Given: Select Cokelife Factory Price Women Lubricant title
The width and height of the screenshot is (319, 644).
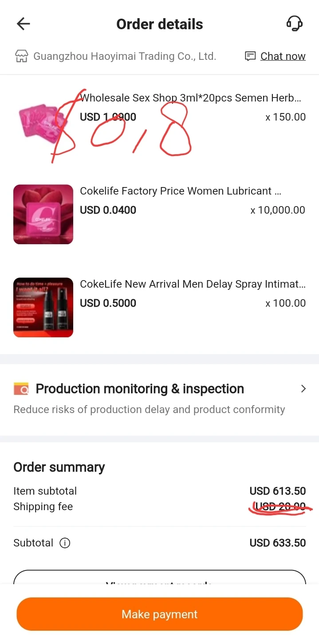Looking at the screenshot, I should [x=181, y=191].
